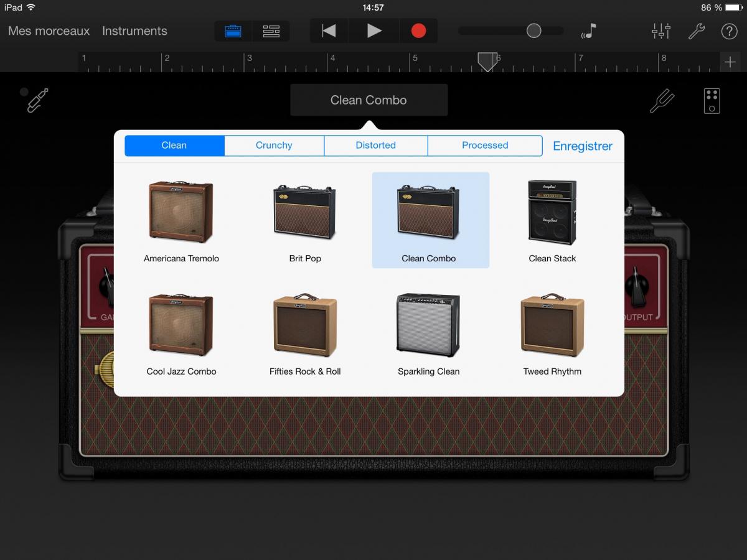The height and width of the screenshot is (560, 747).
Task: Click the Wi-Fi icon in status bar
Action: coord(31,7)
